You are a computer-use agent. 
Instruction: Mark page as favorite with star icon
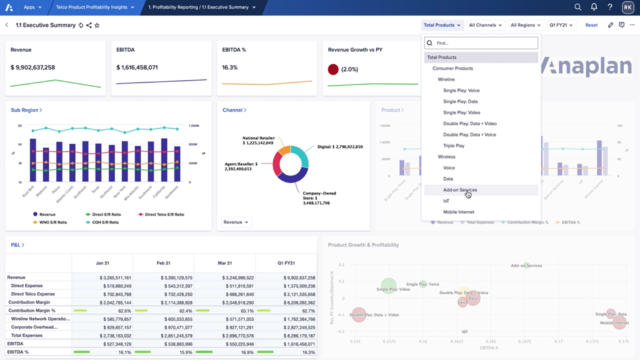(x=97, y=25)
